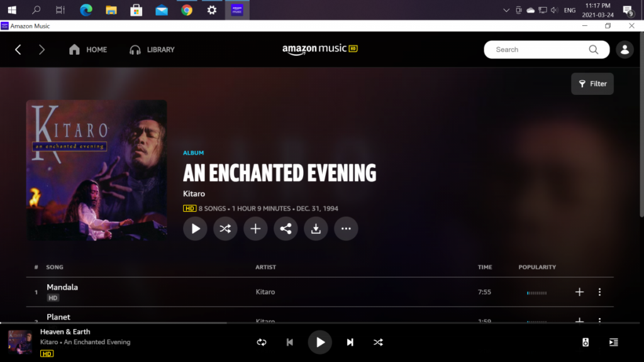
Task: Skip to the next track
Action: coord(350,343)
